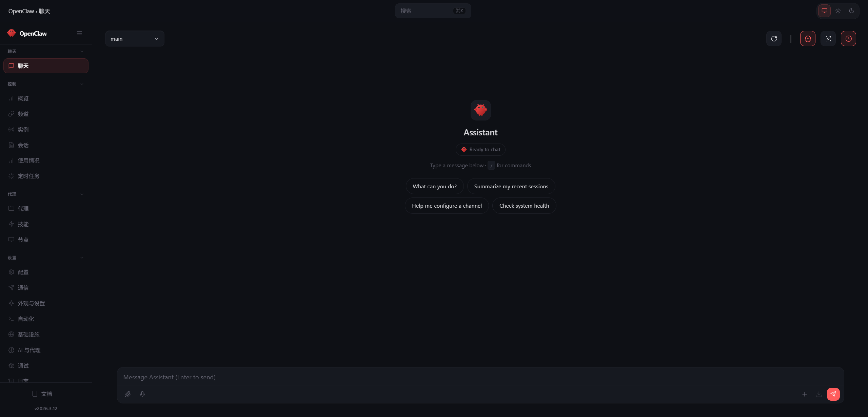Click the microphone voice input icon
The image size is (868, 417).
coord(142,394)
